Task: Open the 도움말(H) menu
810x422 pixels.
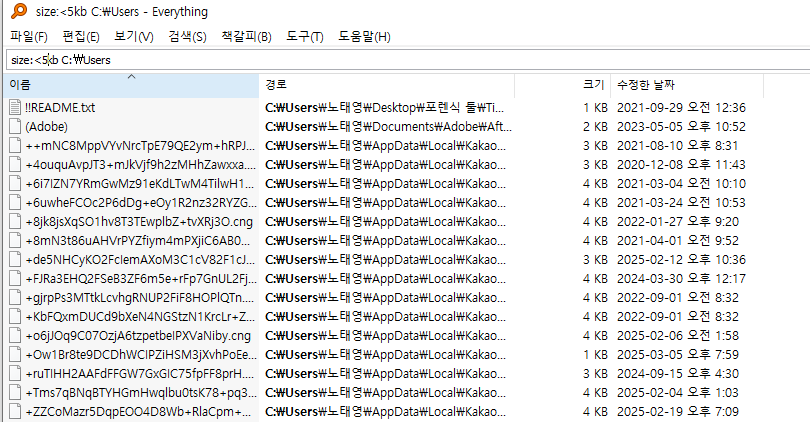Action: (x=364, y=37)
